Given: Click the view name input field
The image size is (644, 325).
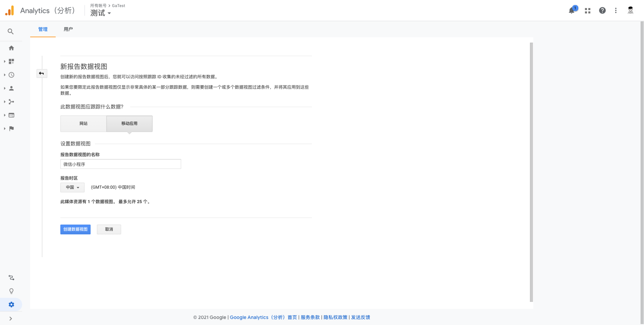Looking at the screenshot, I should click(121, 164).
